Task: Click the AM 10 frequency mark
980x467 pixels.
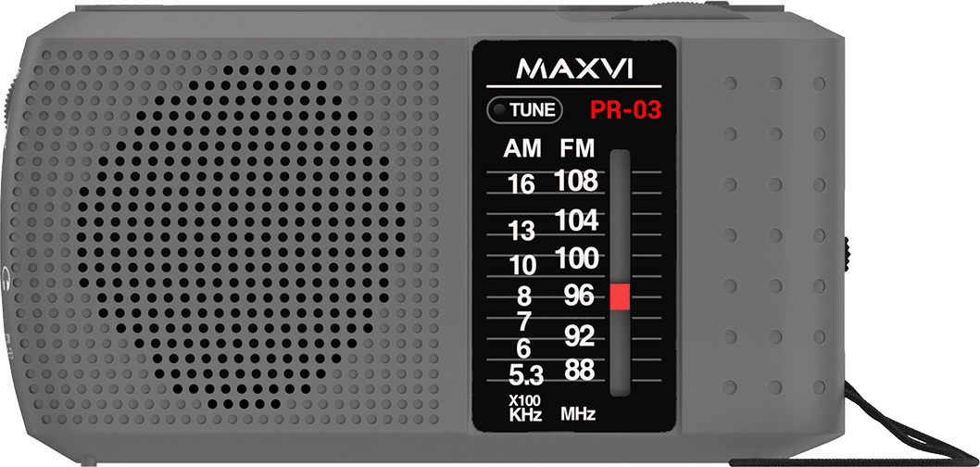Action: pyautogui.click(x=521, y=266)
